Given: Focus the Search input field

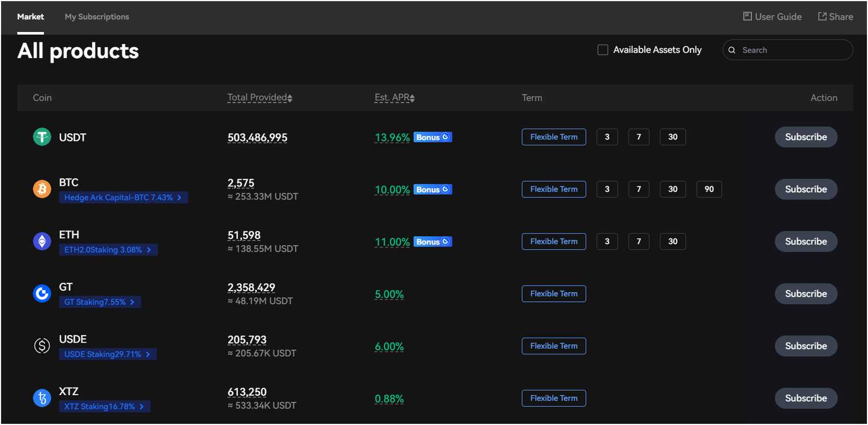Looking at the screenshot, I should coord(788,50).
